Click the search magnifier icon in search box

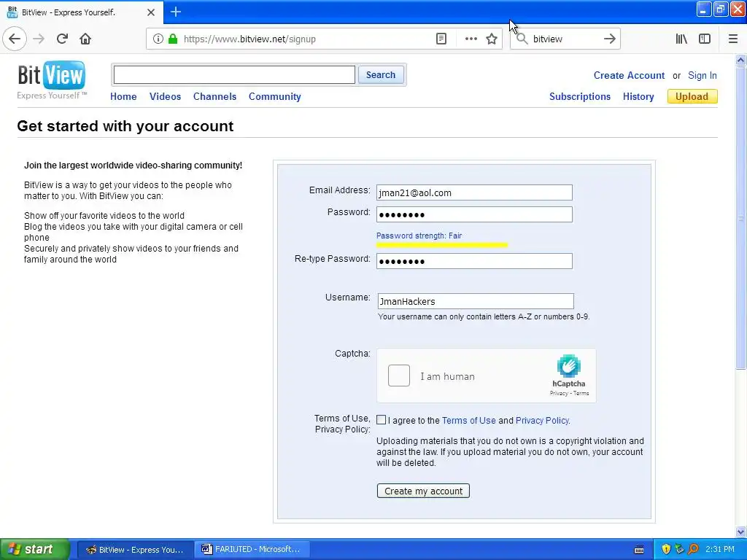(522, 39)
